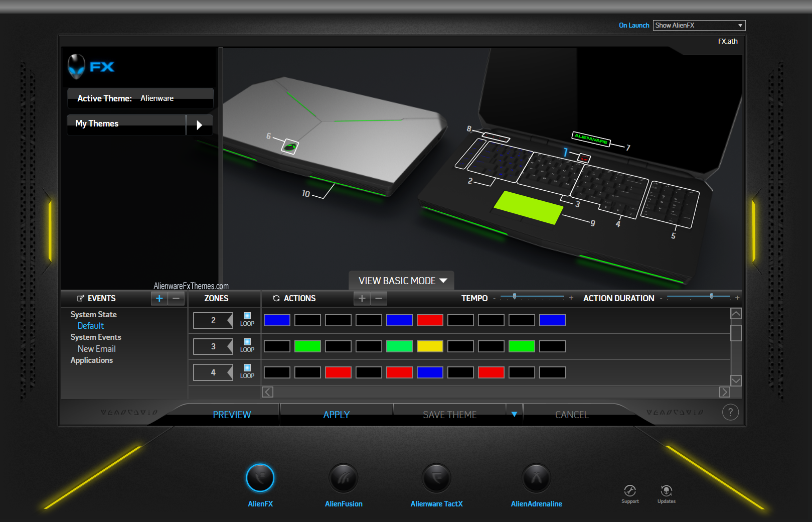The height and width of the screenshot is (522, 812).
Task: Select the power button zone 1
Action: click(584, 158)
